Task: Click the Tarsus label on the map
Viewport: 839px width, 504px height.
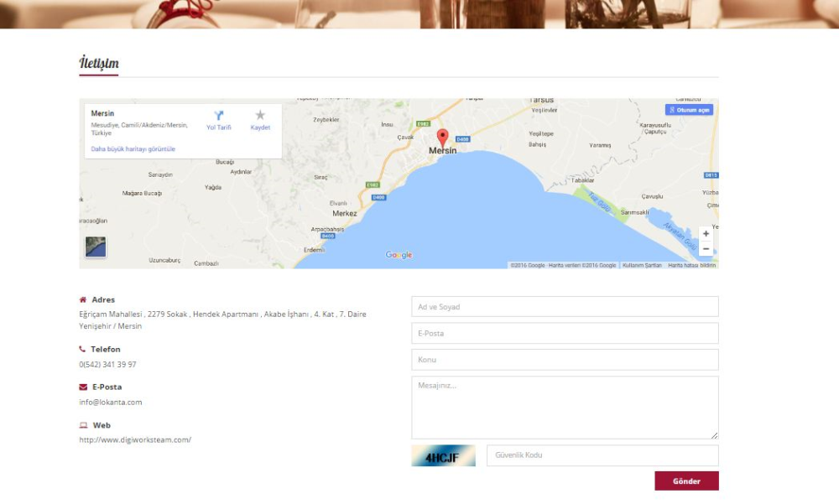Action: 541,100
